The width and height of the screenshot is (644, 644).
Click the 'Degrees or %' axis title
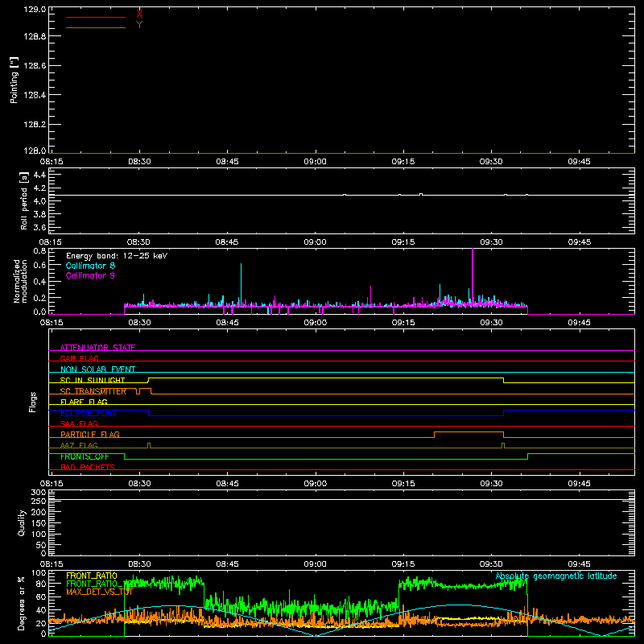[22, 603]
